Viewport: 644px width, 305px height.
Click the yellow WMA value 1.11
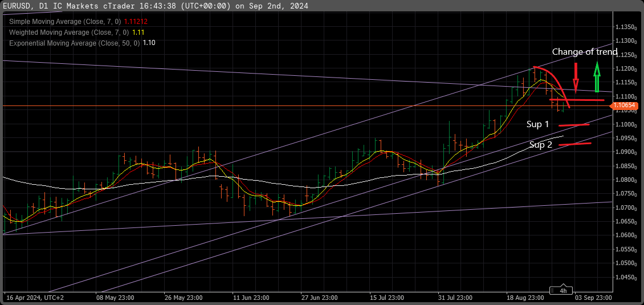[138, 32]
